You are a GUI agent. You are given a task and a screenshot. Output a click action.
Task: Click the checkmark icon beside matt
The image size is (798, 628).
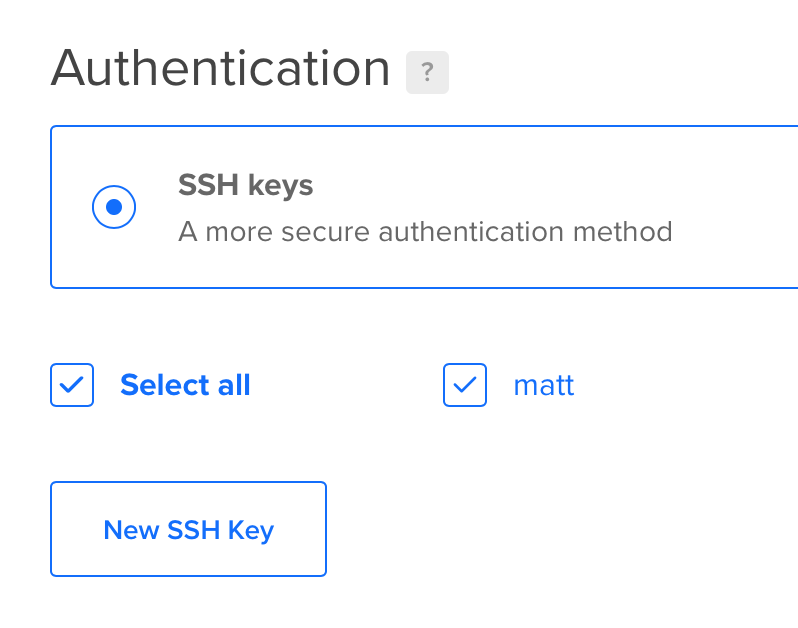click(x=465, y=385)
